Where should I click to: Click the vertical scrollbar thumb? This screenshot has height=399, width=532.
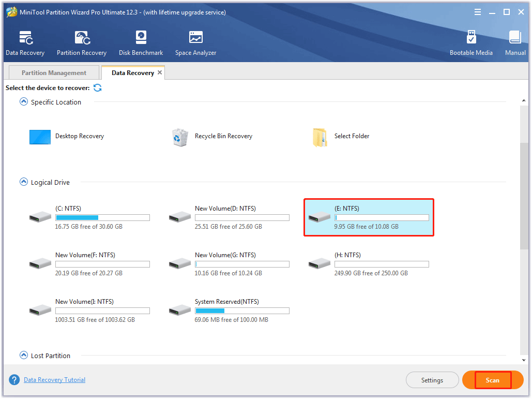coord(524,196)
